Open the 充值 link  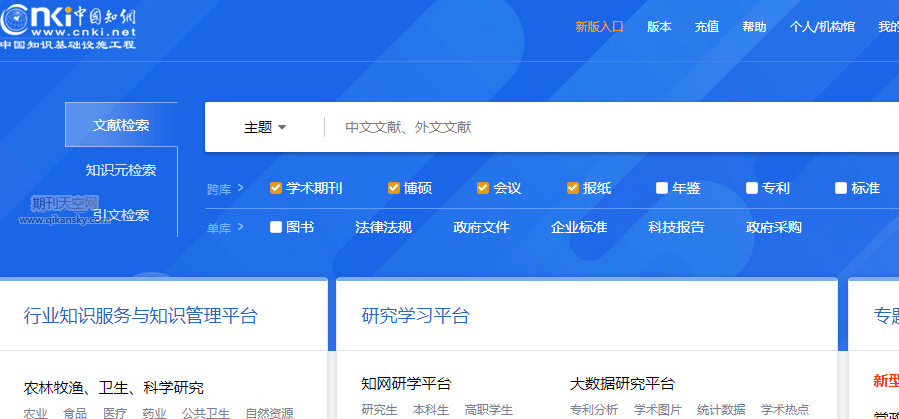pyautogui.click(x=707, y=27)
